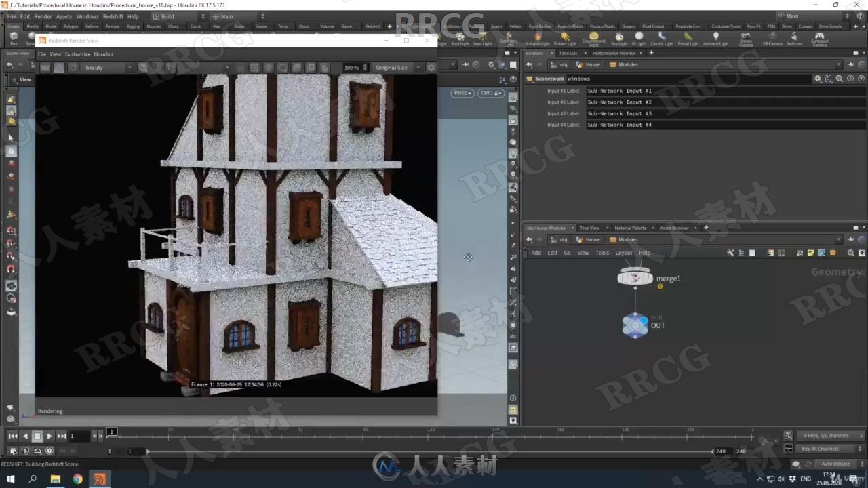The width and height of the screenshot is (868, 488).
Task: Open Chrome from the Windows taskbar
Action: 77,479
